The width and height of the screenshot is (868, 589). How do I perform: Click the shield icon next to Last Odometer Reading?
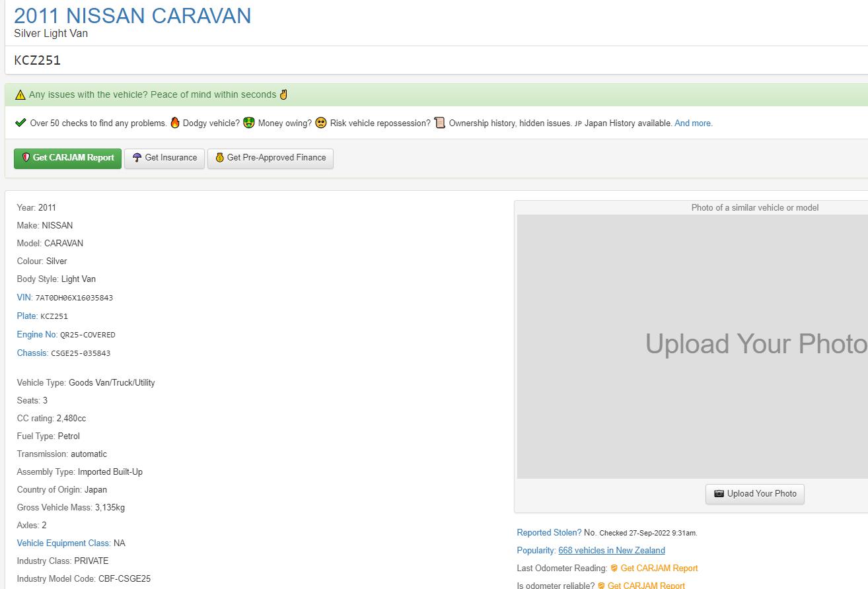tap(614, 569)
